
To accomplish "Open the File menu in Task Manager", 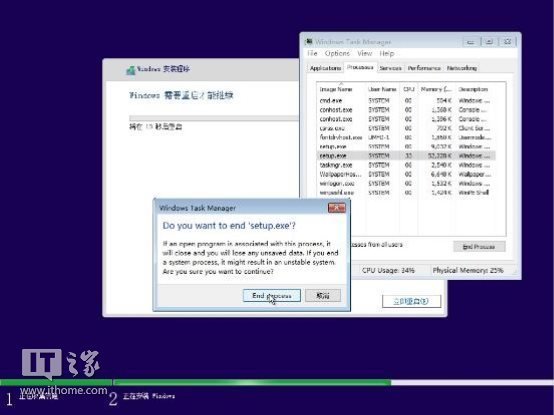I will [312, 53].
